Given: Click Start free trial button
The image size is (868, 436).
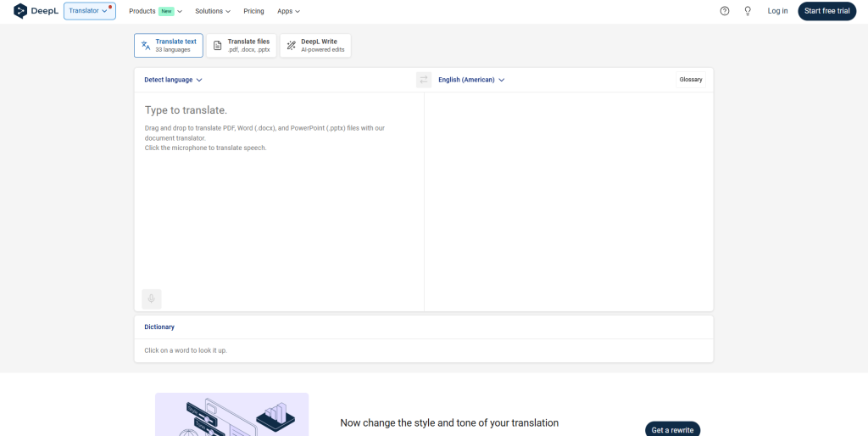Looking at the screenshot, I should pos(827,11).
